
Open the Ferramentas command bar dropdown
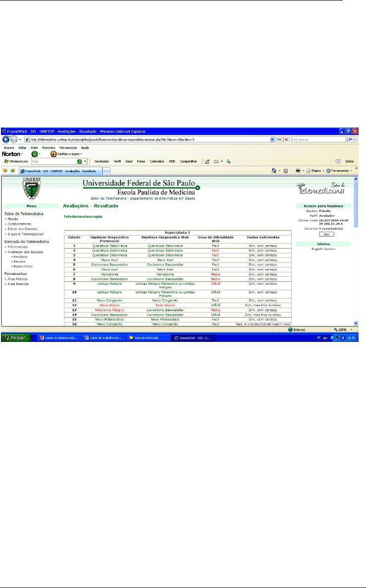tap(339, 171)
